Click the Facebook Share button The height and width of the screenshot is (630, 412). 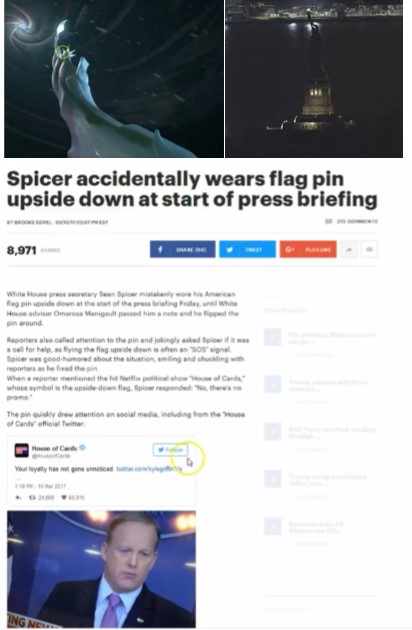click(182, 250)
